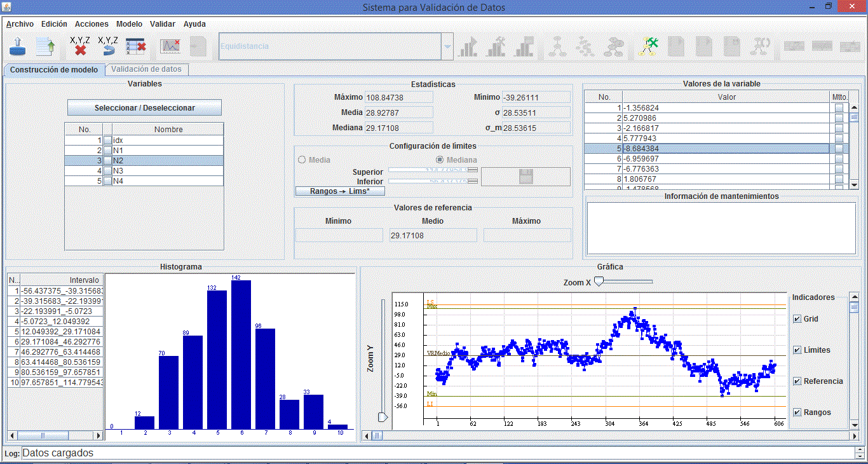The height and width of the screenshot is (464, 868).
Task: Click the Log field showing Datos cargados
Action: click(x=438, y=453)
